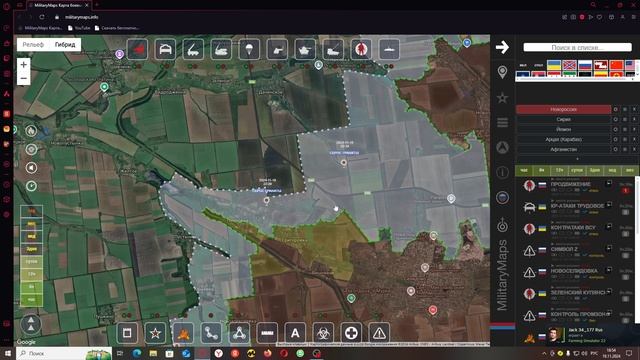Zoom out the map with minus button
Screen dimensions: 640x360
(x=23, y=78)
